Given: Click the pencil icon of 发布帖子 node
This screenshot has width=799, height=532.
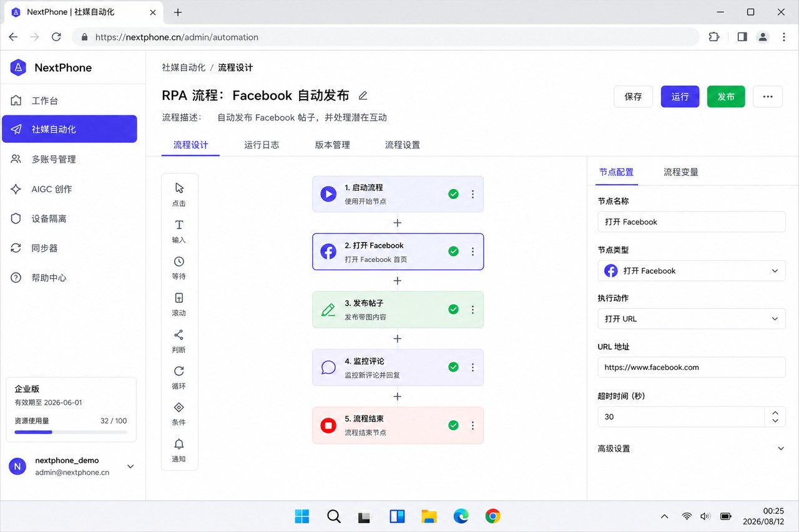Looking at the screenshot, I should click(x=328, y=309).
